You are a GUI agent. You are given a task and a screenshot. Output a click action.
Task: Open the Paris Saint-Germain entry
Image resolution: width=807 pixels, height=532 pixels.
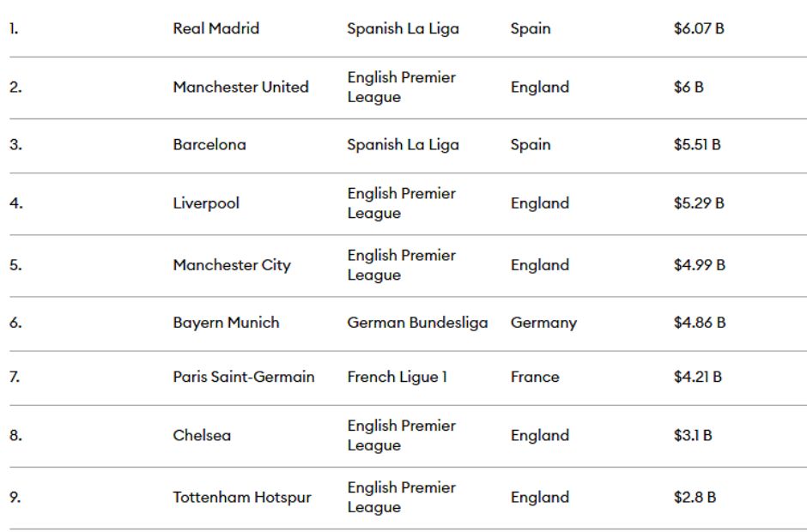point(244,378)
